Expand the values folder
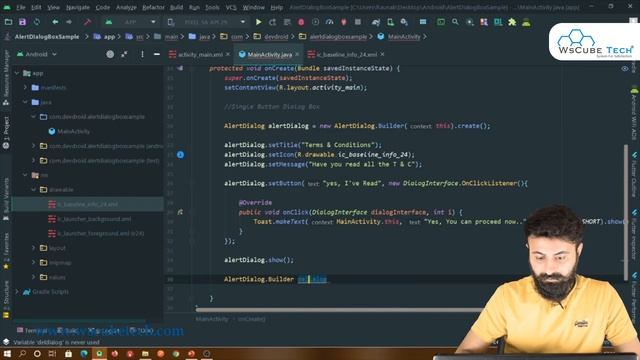Image resolution: width=640 pixels, height=360 pixels. [34, 277]
